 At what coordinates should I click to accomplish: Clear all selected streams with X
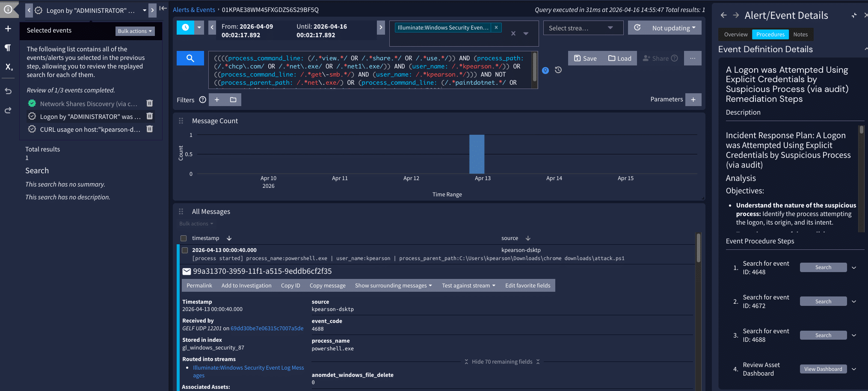click(513, 33)
